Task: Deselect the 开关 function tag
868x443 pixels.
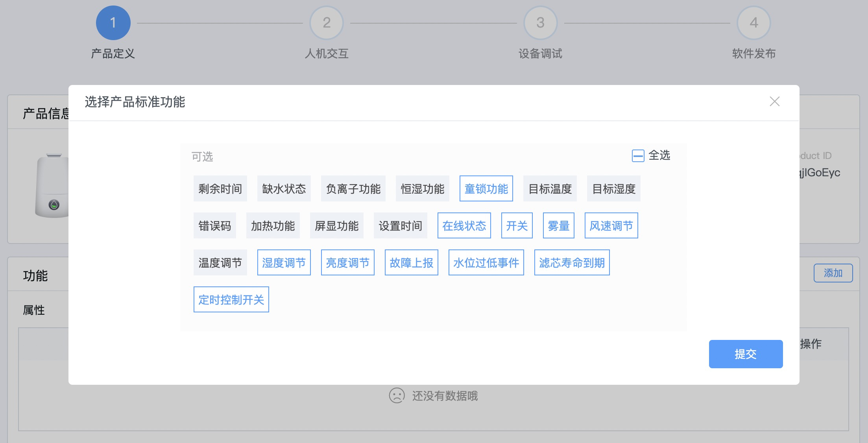Action: coord(517,226)
